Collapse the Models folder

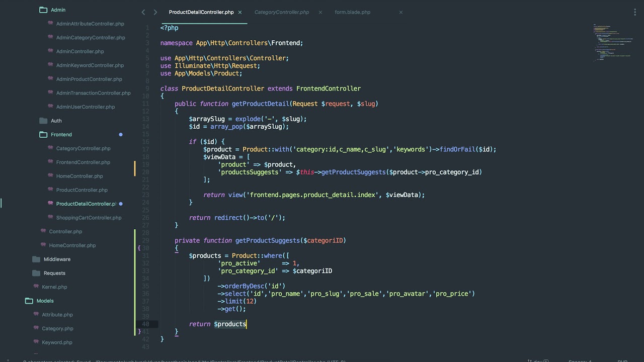[x=29, y=301]
